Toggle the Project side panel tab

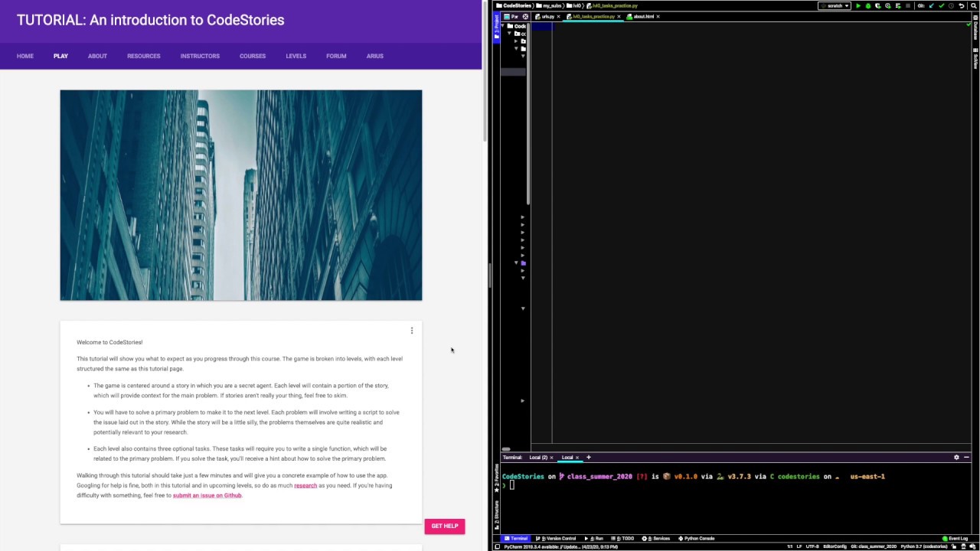tap(497, 26)
